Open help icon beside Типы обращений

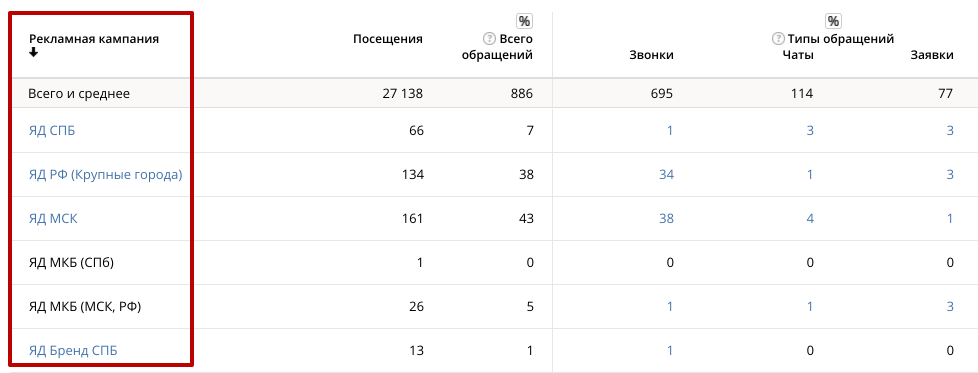pyautogui.click(x=778, y=39)
